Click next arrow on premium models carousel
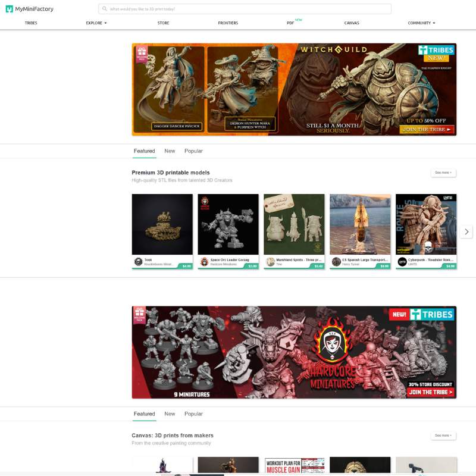This screenshot has width=476, height=476. click(x=466, y=231)
